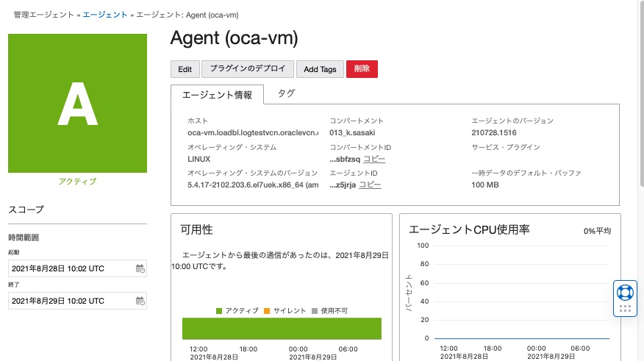Click the dotted grip below help icon
Viewport: 644px width, 361px height.
(x=625, y=309)
